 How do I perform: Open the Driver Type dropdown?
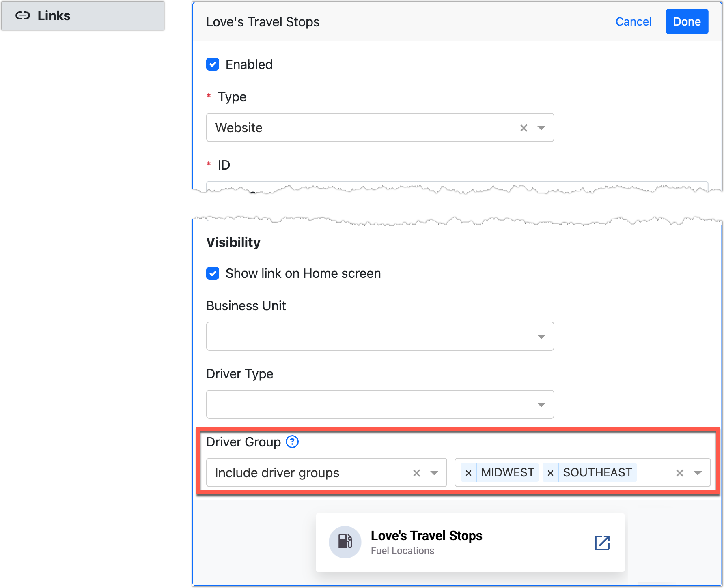coord(380,404)
